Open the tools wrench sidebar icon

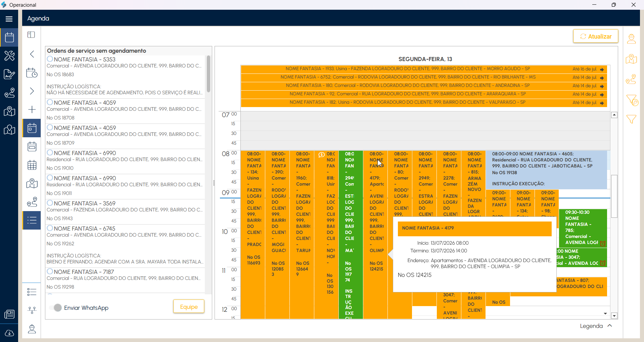coord(9,55)
